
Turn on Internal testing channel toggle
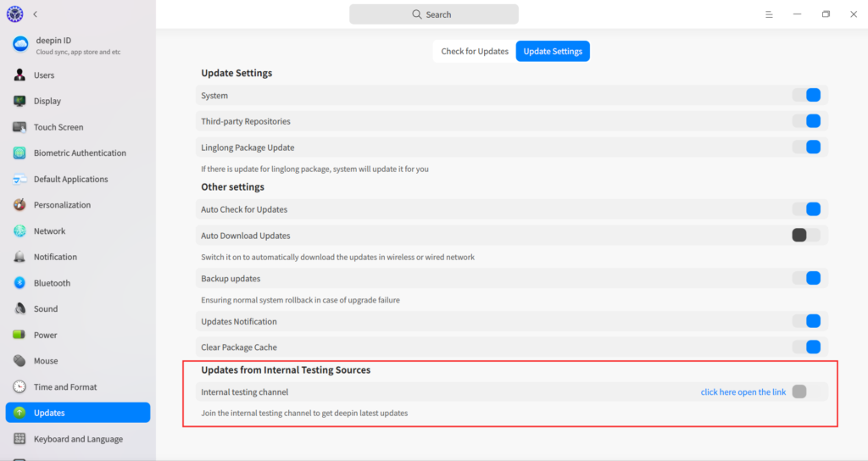click(805, 392)
